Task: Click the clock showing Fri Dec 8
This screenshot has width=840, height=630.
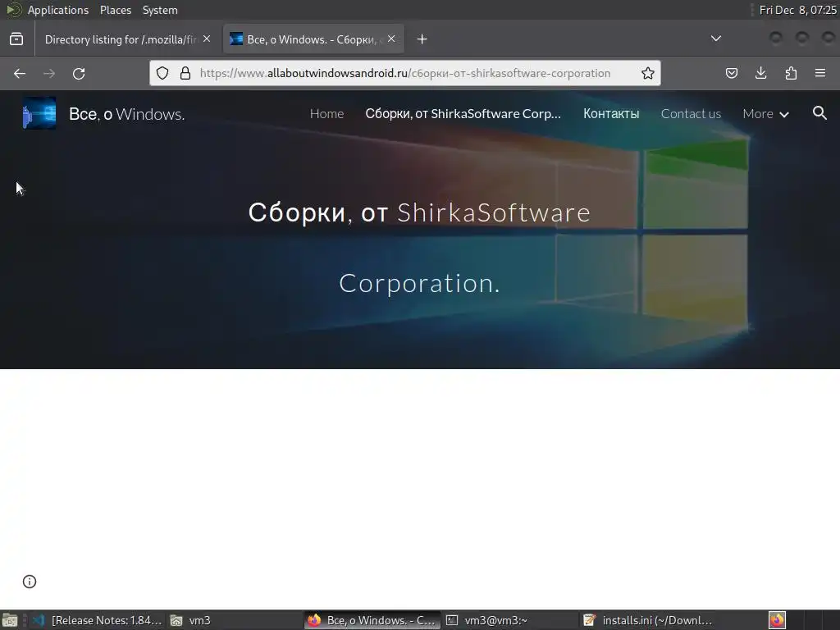Action: (x=797, y=10)
